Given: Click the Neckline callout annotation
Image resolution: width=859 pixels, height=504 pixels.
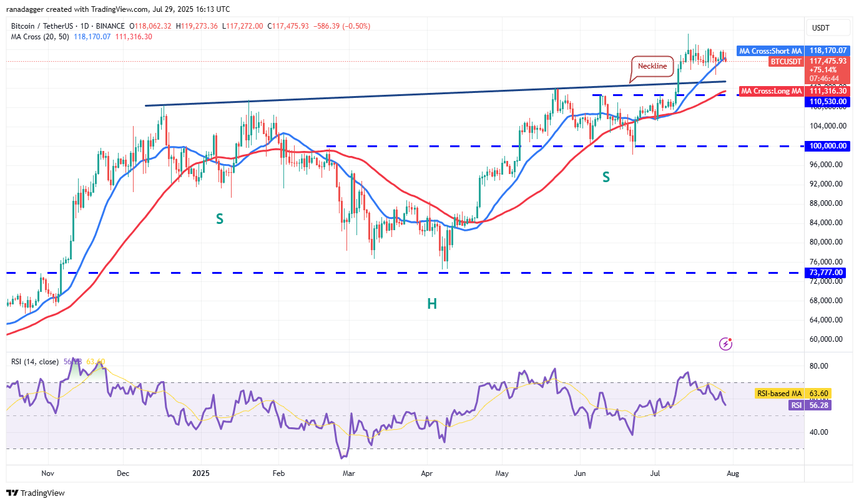Looking at the screenshot, I should click(x=652, y=65).
